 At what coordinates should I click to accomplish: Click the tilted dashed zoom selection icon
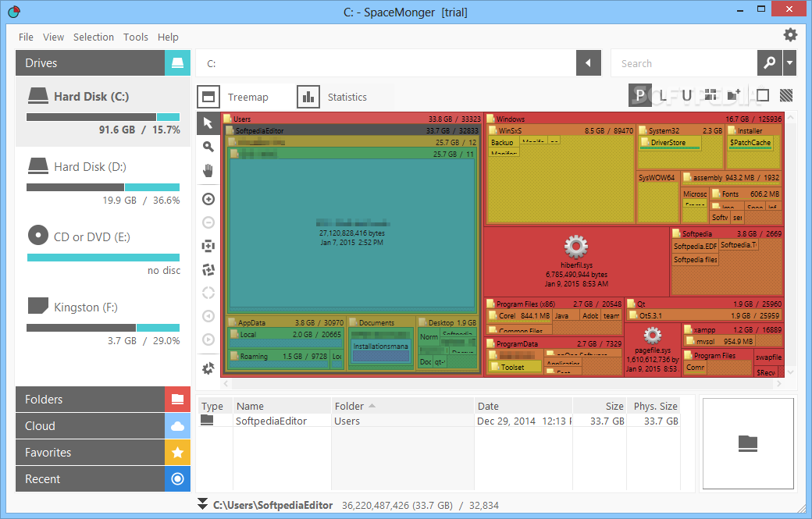208,269
